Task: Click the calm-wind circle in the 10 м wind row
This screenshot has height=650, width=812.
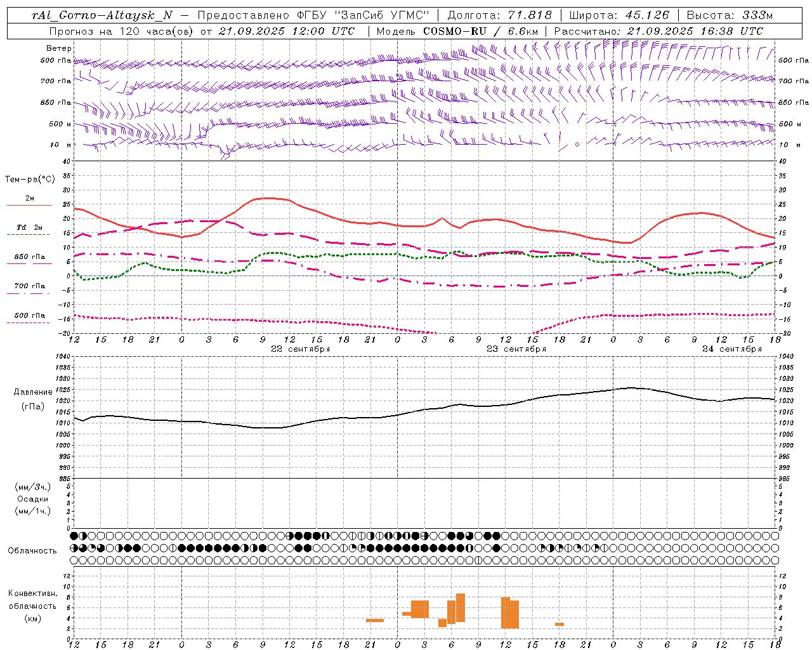Action: 577,144
